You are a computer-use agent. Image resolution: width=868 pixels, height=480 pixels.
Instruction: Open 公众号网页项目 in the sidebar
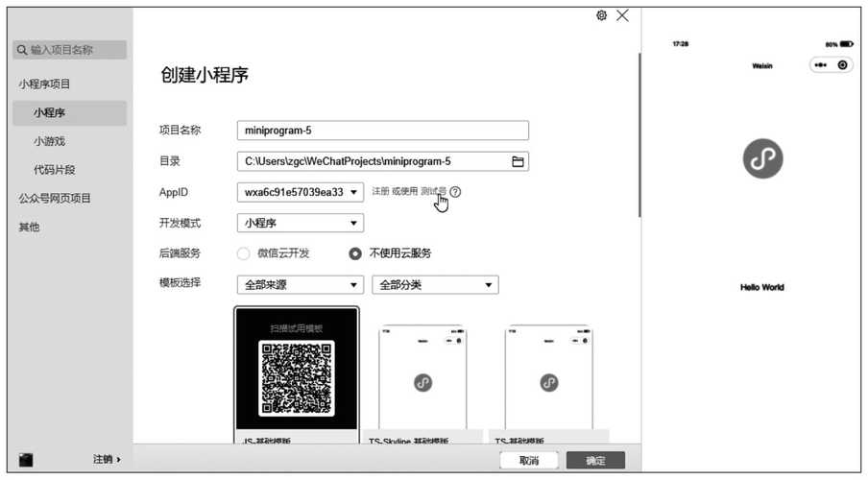pyautogui.click(x=55, y=199)
